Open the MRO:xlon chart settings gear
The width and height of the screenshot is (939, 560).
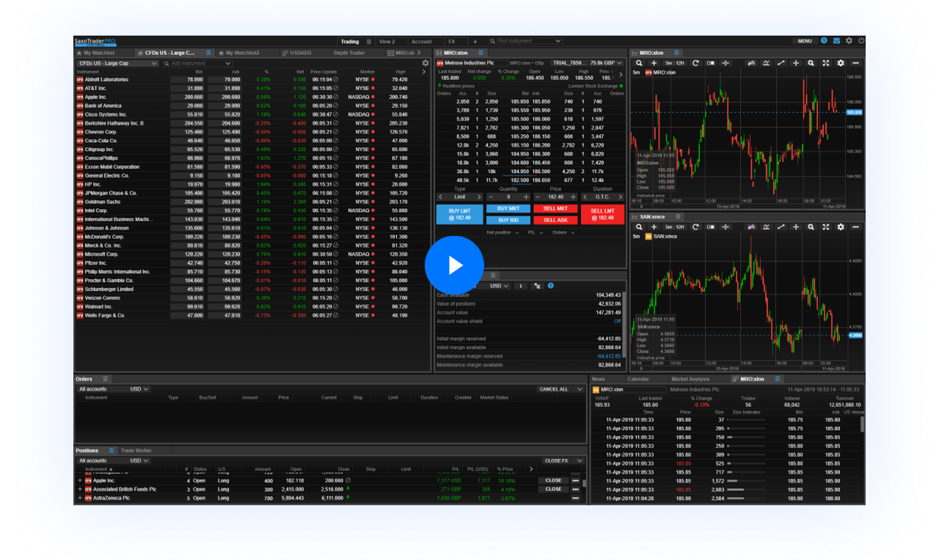841,63
